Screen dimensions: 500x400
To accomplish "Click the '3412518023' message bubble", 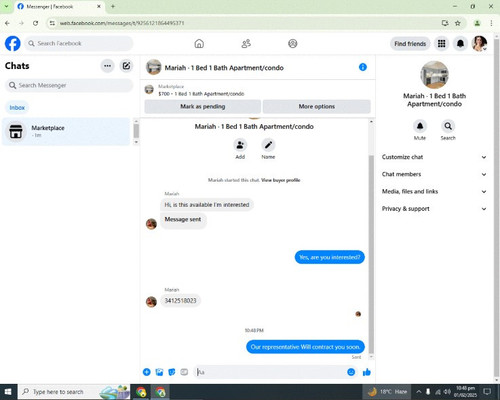I will [x=180, y=301].
